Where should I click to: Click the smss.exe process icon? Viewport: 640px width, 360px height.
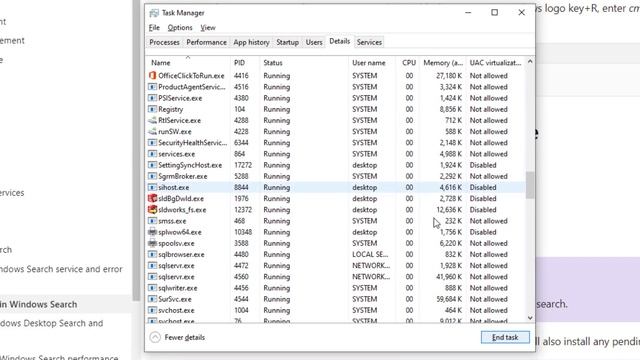point(152,221)
